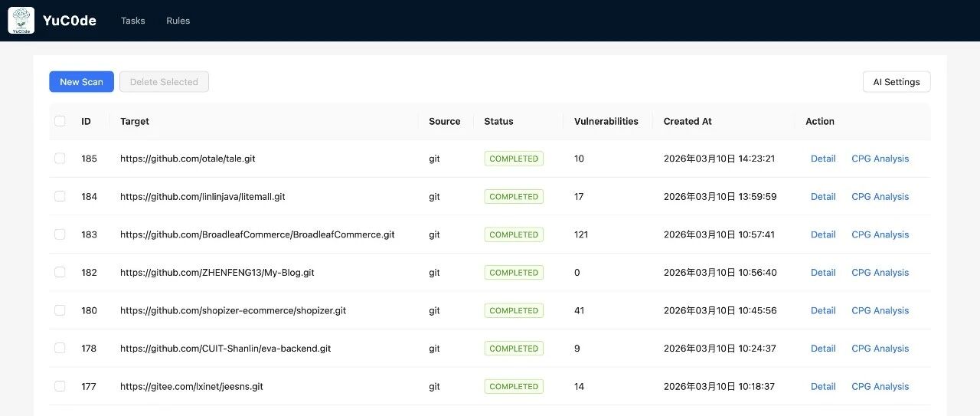
Task: Open CPG Analysis for task 178
Action: [880, 349]
